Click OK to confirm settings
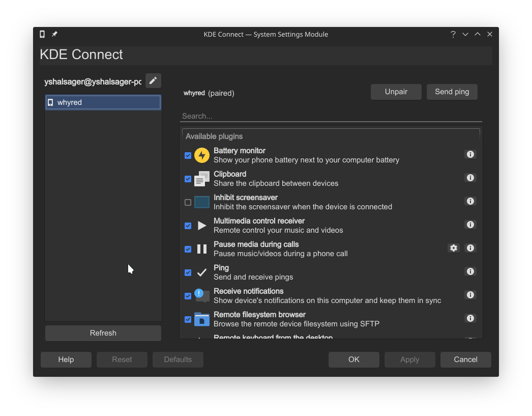 coord(354,359)
